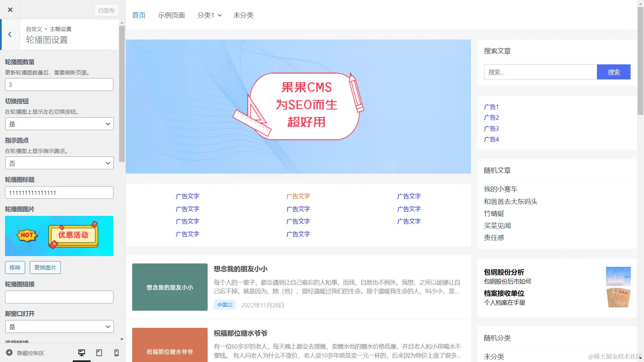Click the 已发布 publish button
The width and height of the screenshot is (644, 362).
click(x=106, y=10)
